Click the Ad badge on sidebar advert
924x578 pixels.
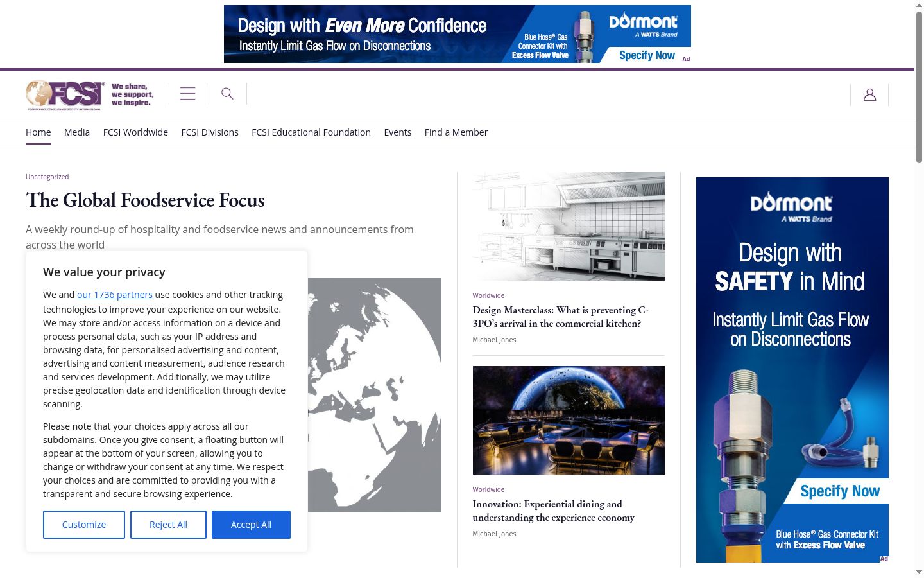(x=884, y=559)
